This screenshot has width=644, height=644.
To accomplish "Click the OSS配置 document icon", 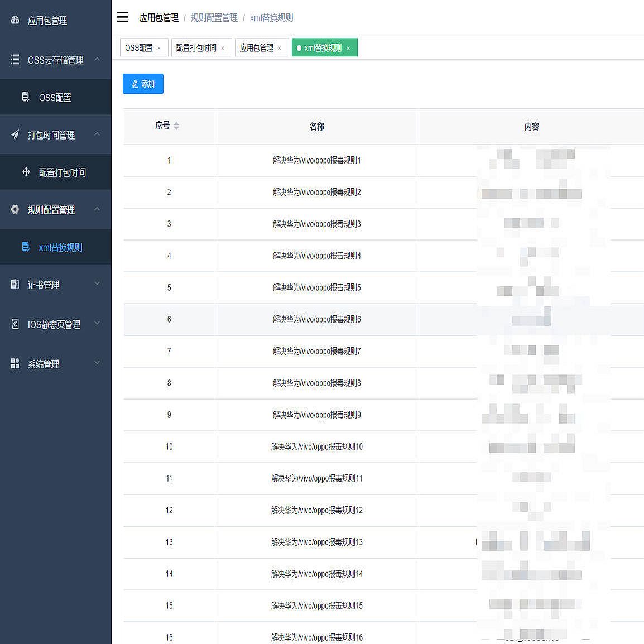I will [x=26, y=97].
